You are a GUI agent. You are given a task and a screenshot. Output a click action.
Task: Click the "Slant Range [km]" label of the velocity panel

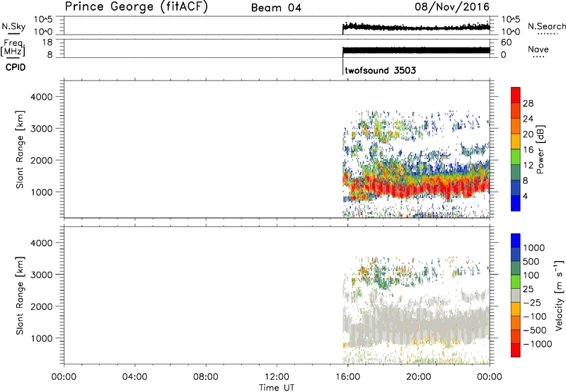pyautogui.click(x=20, y=296)
